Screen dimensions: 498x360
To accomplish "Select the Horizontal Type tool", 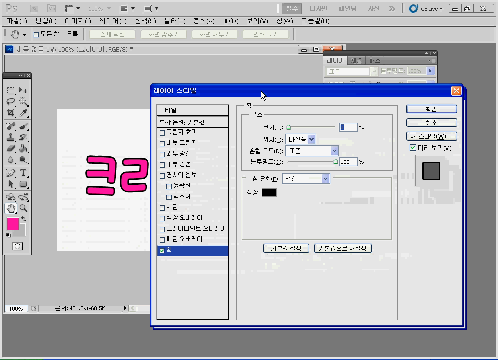I will [x=23, y=173].
